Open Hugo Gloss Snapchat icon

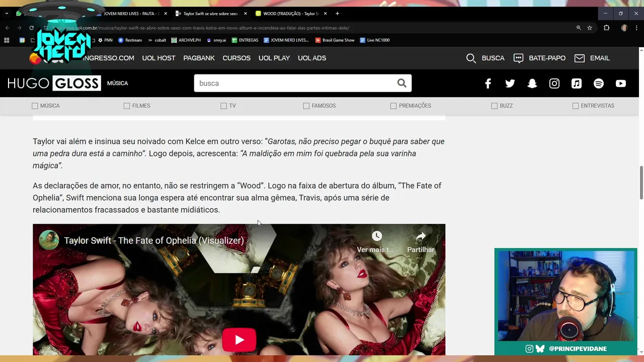[532, 83]
